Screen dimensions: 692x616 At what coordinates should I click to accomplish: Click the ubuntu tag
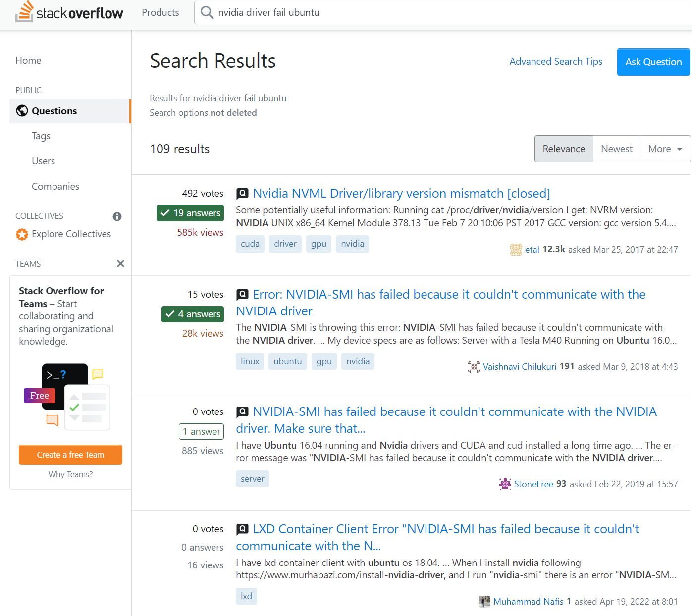point(288,361)
